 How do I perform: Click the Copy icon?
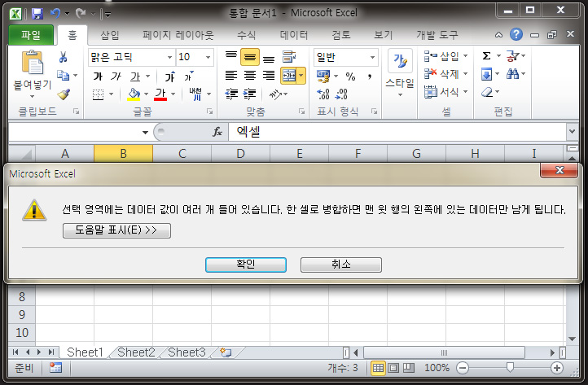click(x=63, y=76)
